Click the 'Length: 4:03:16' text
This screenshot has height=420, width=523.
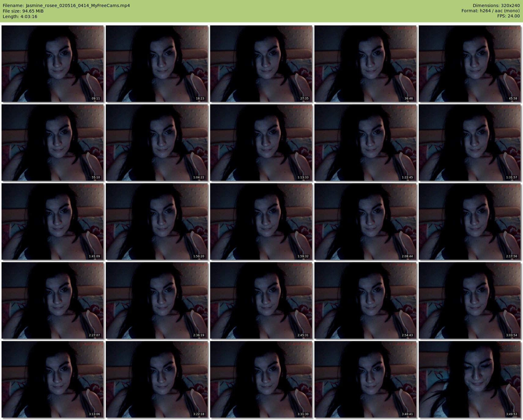20,17
